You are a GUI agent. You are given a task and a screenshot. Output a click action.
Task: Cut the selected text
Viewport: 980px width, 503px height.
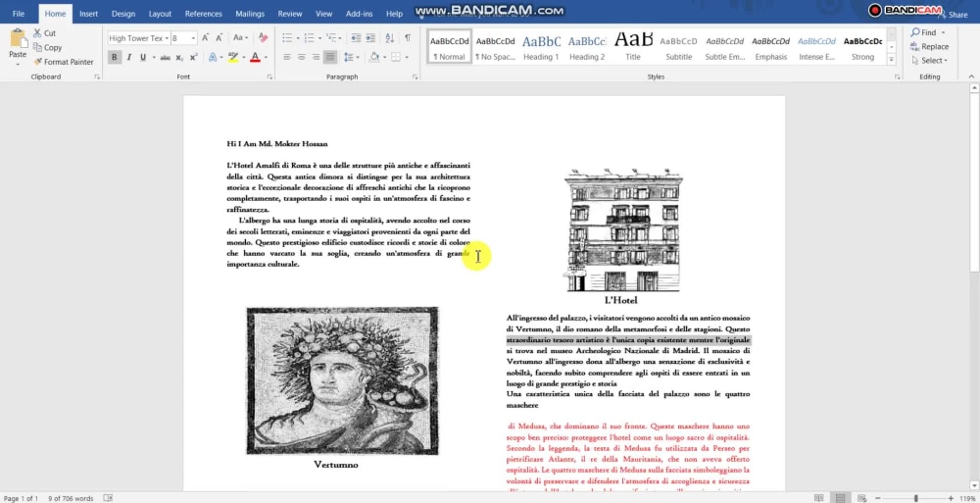point(44,33)
